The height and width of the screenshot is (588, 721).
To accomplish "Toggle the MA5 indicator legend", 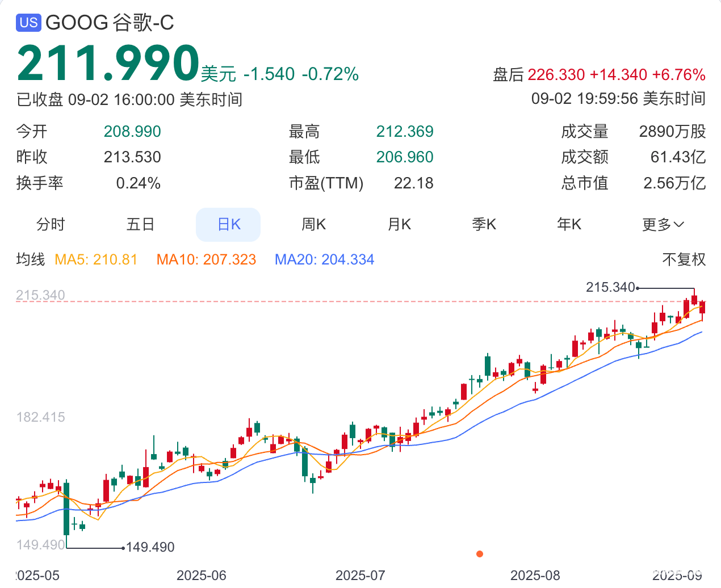I will (x=96, y=260).
